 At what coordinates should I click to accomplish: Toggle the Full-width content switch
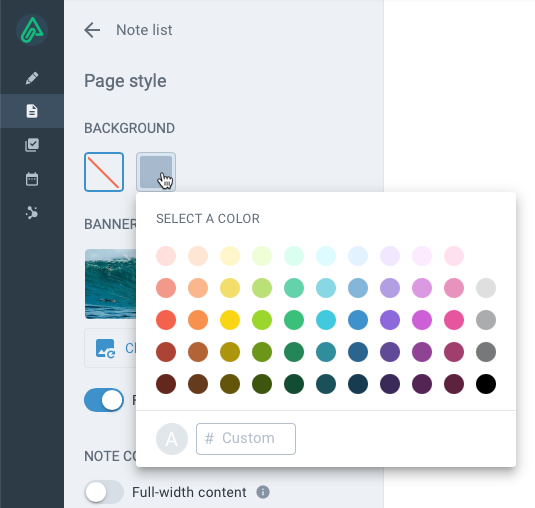[104, 492]
